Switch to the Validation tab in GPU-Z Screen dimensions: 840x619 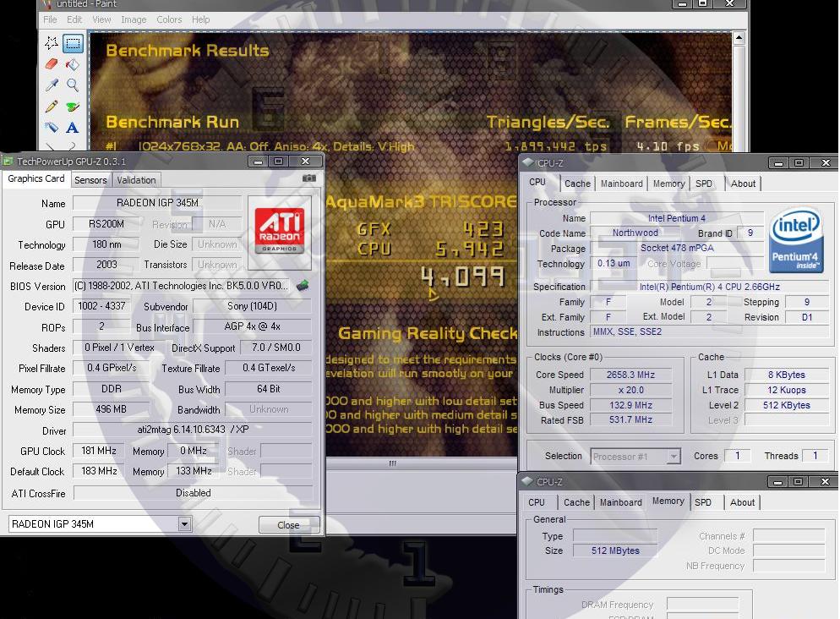click(x=136, y=180)
